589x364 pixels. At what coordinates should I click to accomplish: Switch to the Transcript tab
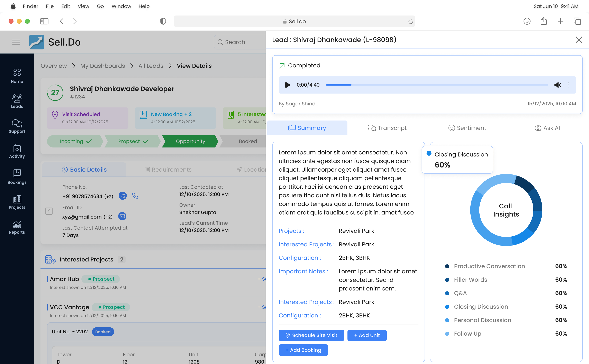387,128
